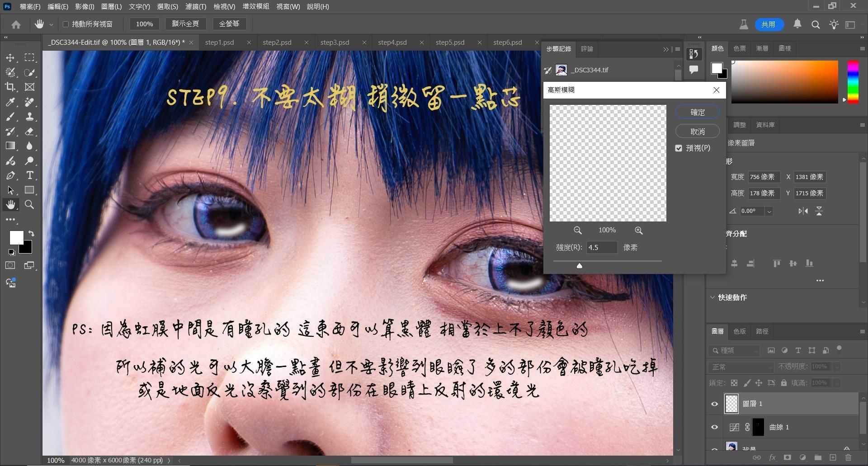
Task: Select the Eraser tool
Action: click(29, 132)
